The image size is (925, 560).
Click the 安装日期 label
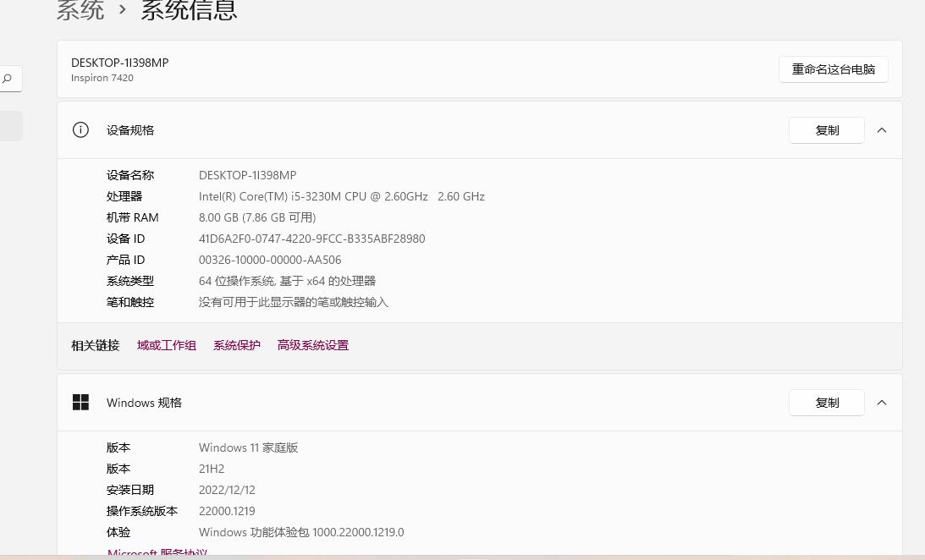[x=129, y=490]
